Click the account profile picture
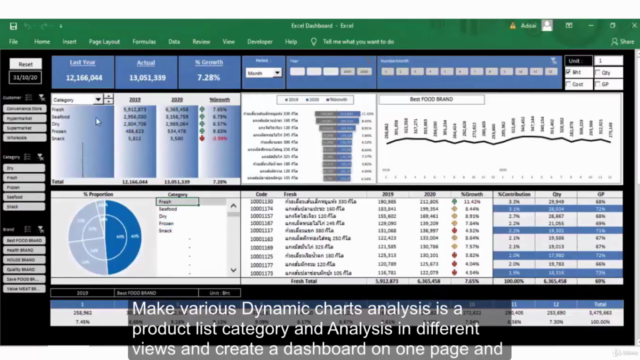 pyautogui.click(x=547, y=26)
